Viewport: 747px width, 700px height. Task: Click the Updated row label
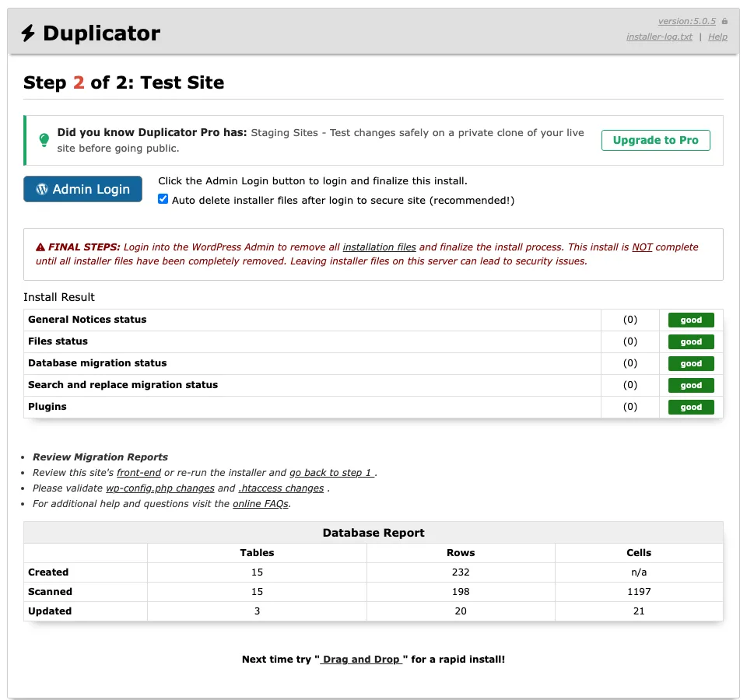pyautogui.click(x=50, y=611)
